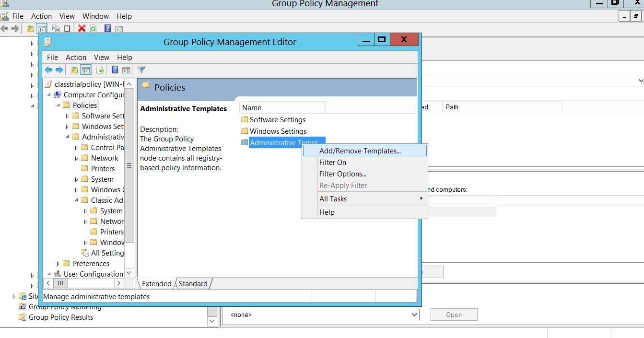The width and height of the screenshot is (644, 338).
Task: Click the red X Delete icon in main toolbar
Action: coord(82,28)
